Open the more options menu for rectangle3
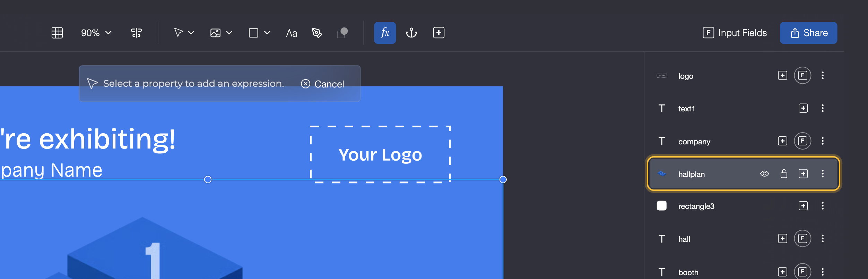The width and height of the screenshot is (868, 279). (x=823, y=206)
